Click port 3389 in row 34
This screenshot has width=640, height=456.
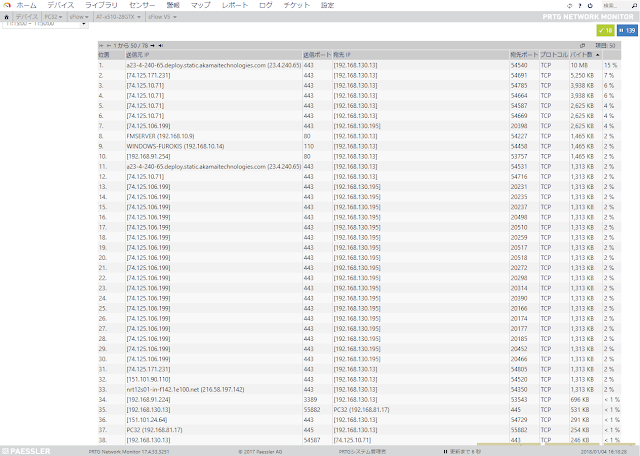(310, 400)
